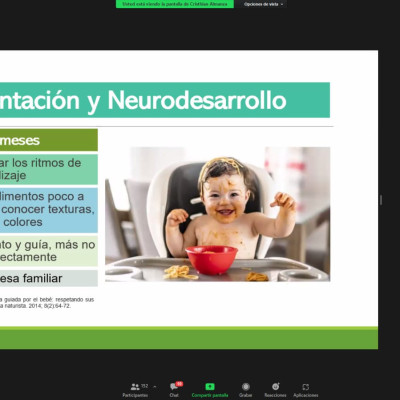Click the Aplicaciones text label

306,395
